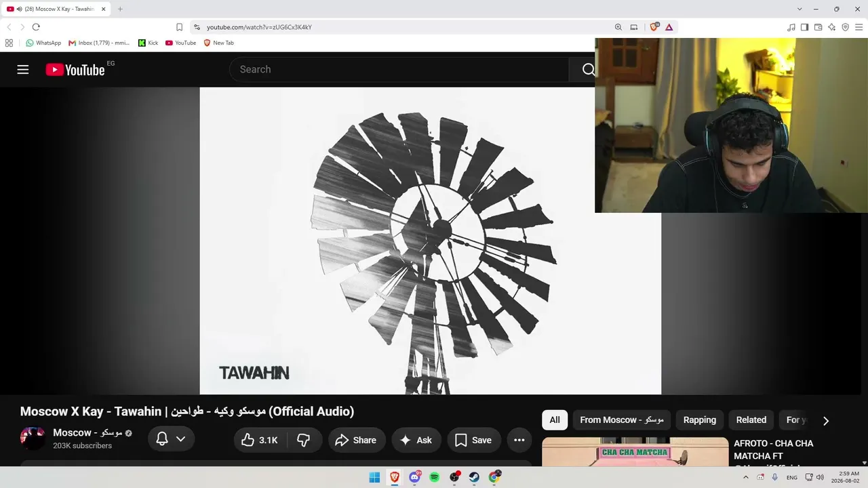The width and height of the screenshot is (868, 488).
Task: Expand the subscription notification options chevron
Action: pos(180,439)
